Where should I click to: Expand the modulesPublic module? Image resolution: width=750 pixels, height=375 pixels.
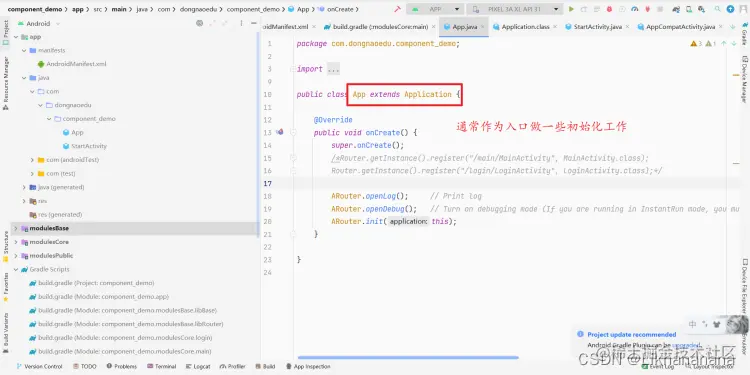click(16, 255)
